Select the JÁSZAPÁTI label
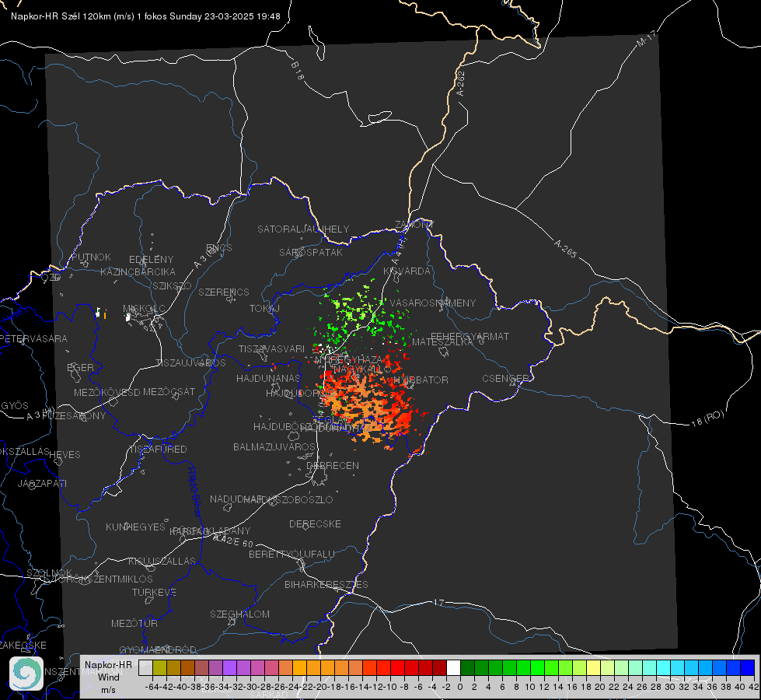 pyautogui.click(x=42, y=483)
